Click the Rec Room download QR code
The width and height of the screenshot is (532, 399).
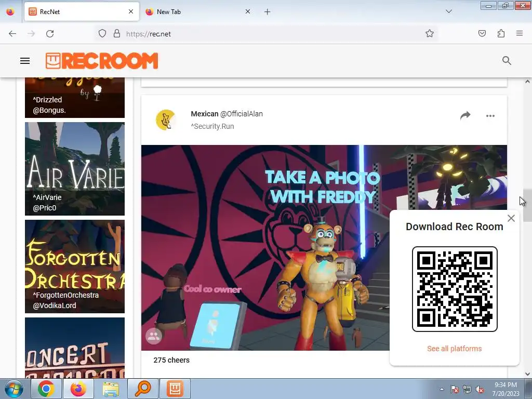point(455,289)
